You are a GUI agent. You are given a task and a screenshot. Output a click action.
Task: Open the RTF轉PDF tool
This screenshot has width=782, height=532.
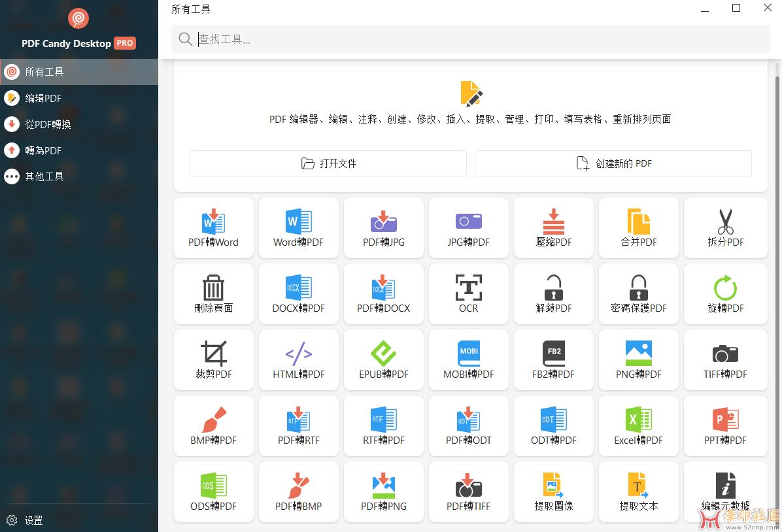(x=384, y=426)
